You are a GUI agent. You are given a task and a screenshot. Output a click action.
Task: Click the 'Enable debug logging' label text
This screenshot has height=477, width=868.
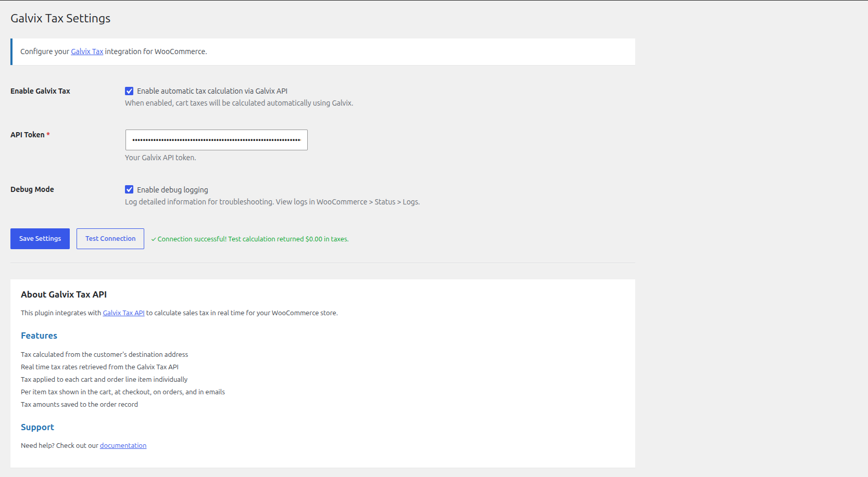(172, 190)
